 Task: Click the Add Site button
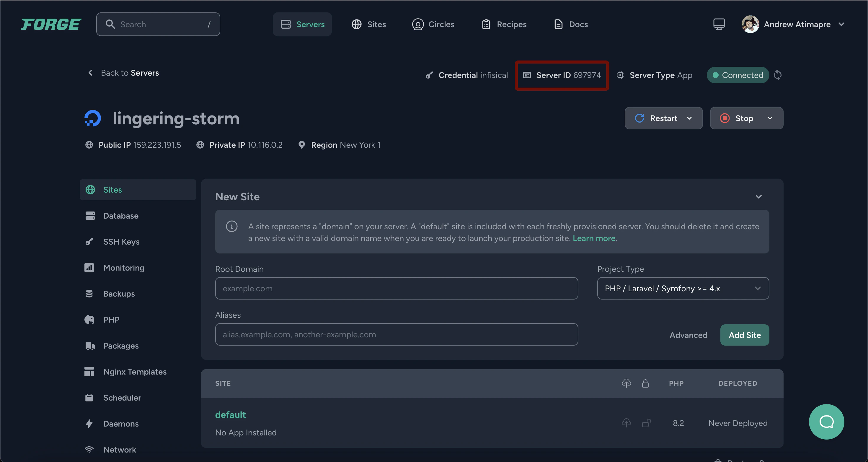745,335
